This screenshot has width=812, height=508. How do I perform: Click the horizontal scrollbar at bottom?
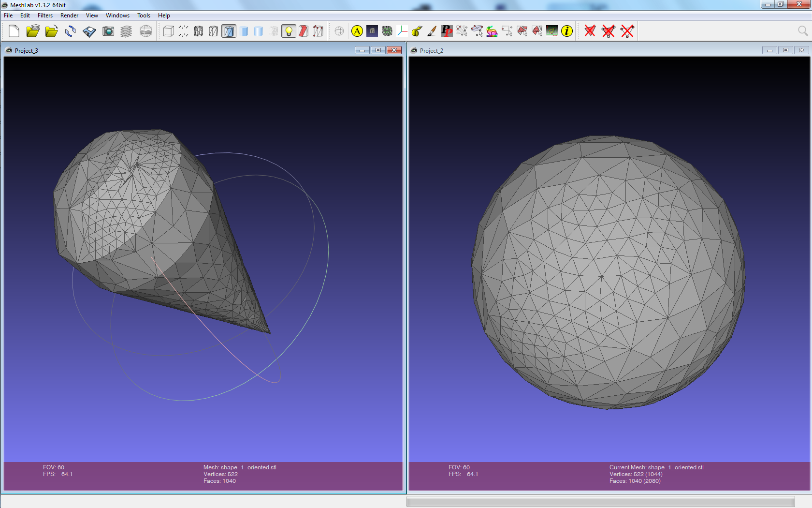[600, 501]
